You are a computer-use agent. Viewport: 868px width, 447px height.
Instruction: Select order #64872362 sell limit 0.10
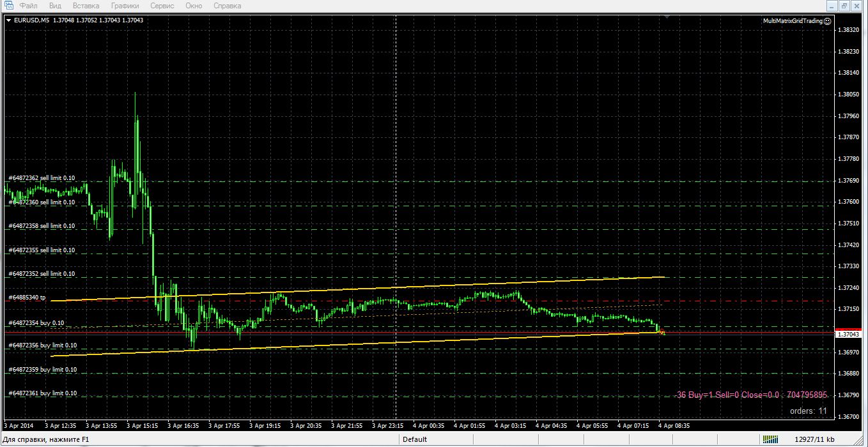(42, 178)
